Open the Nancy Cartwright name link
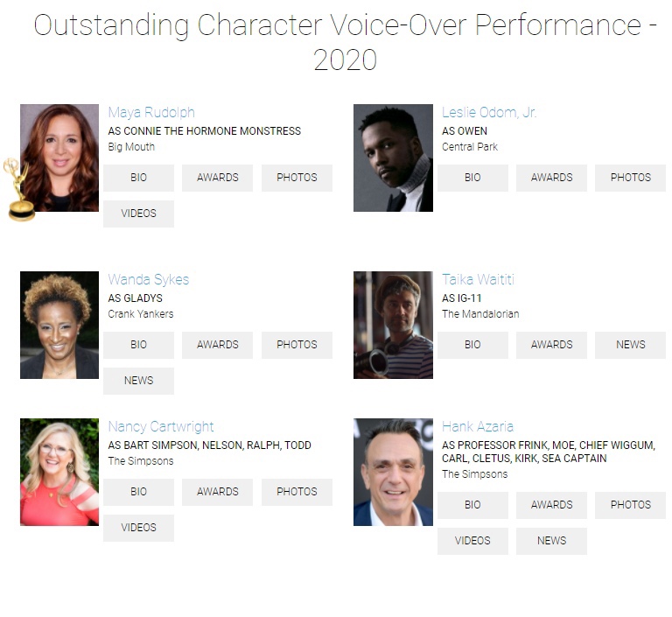The image size is (672, 617). coord(161,427)
